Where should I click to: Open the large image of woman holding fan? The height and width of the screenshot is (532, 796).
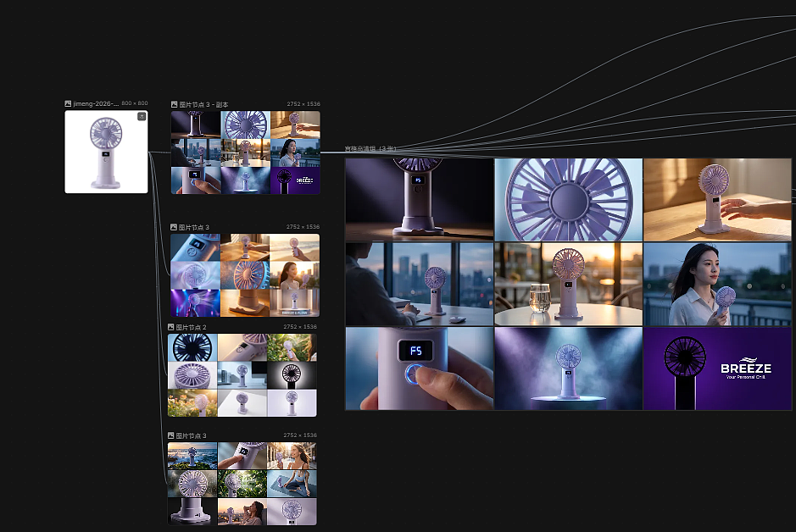(x=717, y=284)
